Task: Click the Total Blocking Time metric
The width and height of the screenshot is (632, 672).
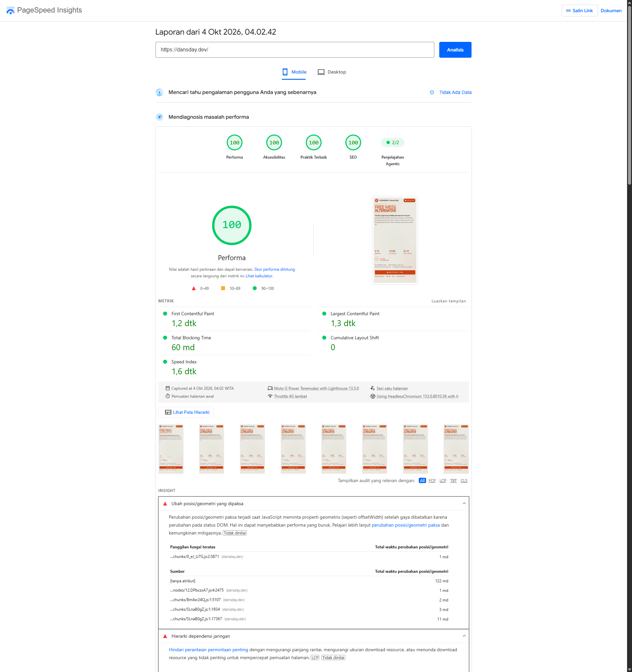Action: coord(234,343)
